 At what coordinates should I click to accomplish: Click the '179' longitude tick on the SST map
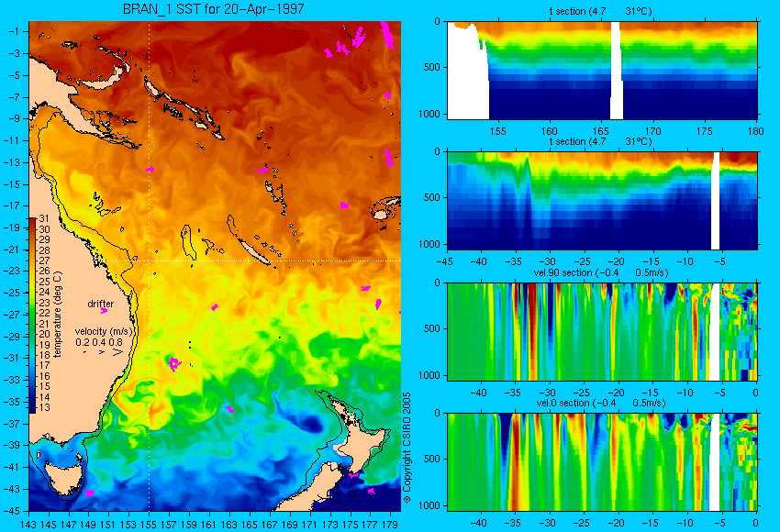click(x=391, y=524)
